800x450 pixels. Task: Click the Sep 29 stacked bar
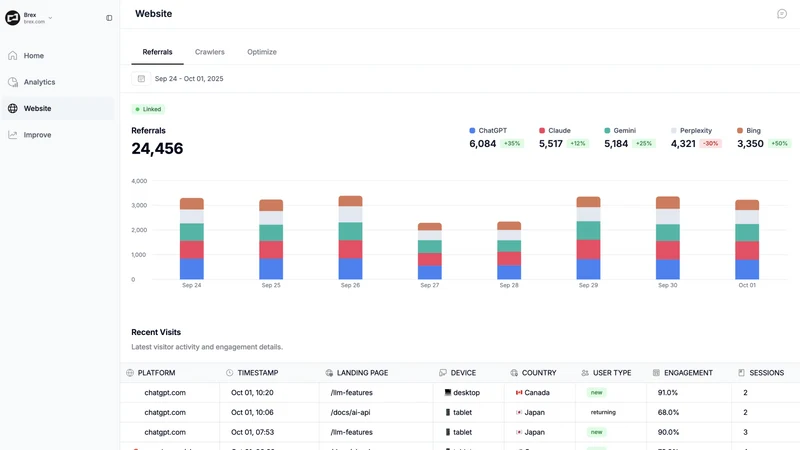[x=588, y=238]
